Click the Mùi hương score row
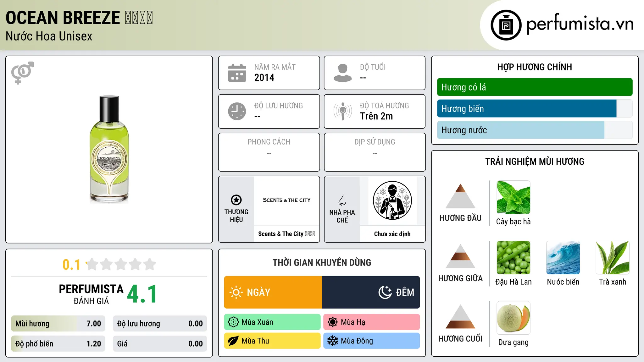The width and height of the screenshot is (644, 362). [58, 324]
